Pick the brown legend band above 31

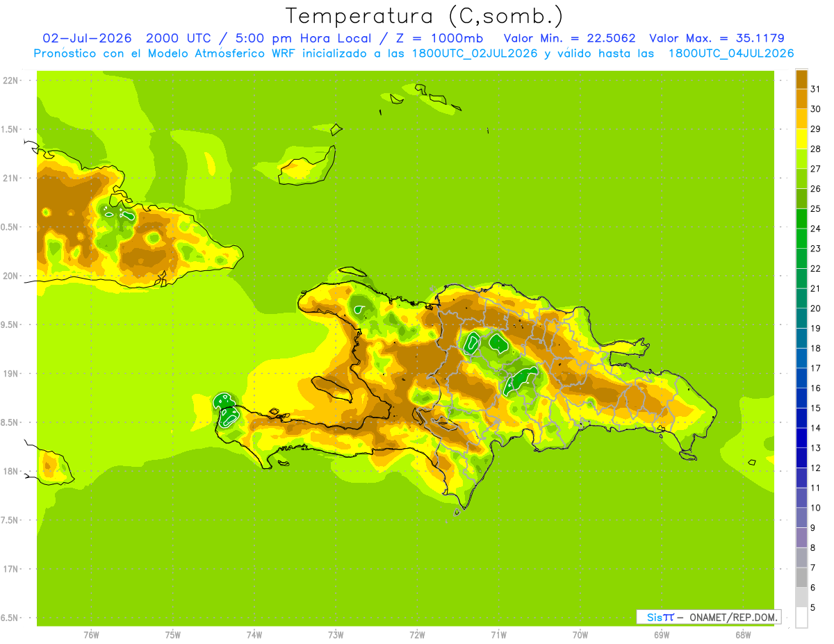pyautogui.click(x=801, y=79)
